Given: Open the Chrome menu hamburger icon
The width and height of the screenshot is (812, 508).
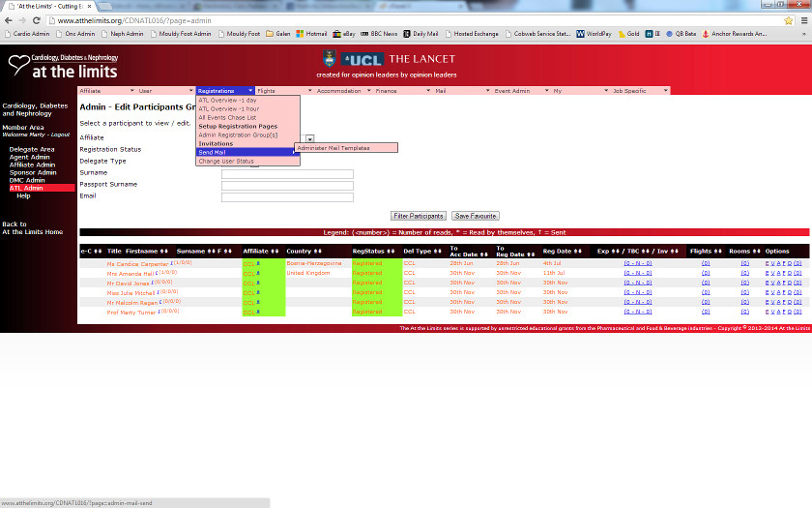Looking at the screenshot, I should tap(804, 20).
